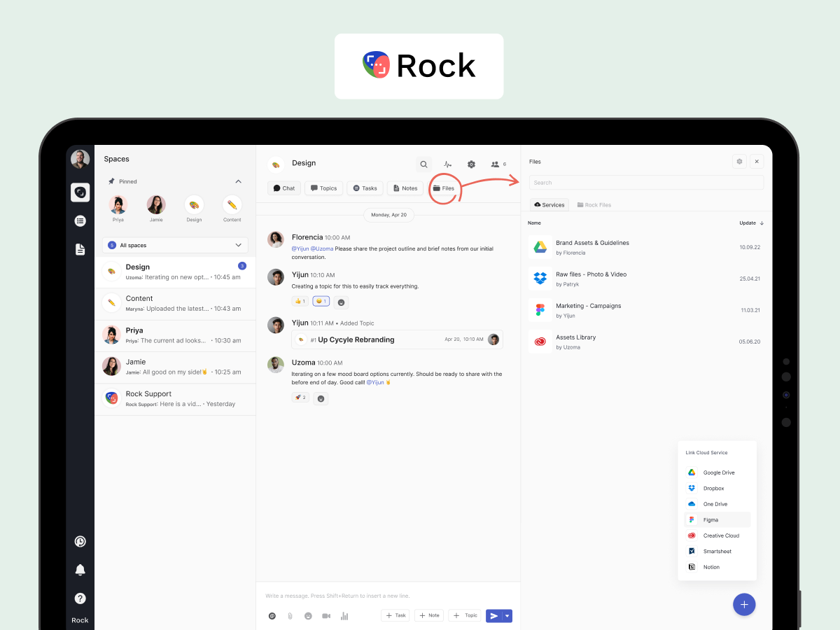
Task: Click the notifications bell icon in left sidebar
Action: [80, 570]
